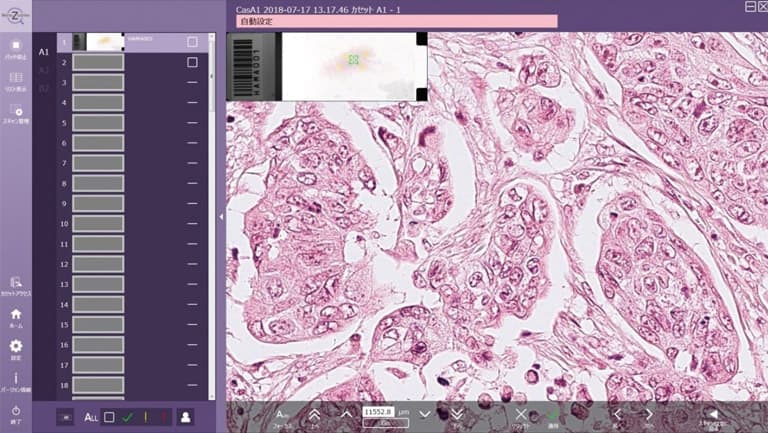Open version information icon
The width and height of the screenshot is (768, 433).
pos(15,380)
